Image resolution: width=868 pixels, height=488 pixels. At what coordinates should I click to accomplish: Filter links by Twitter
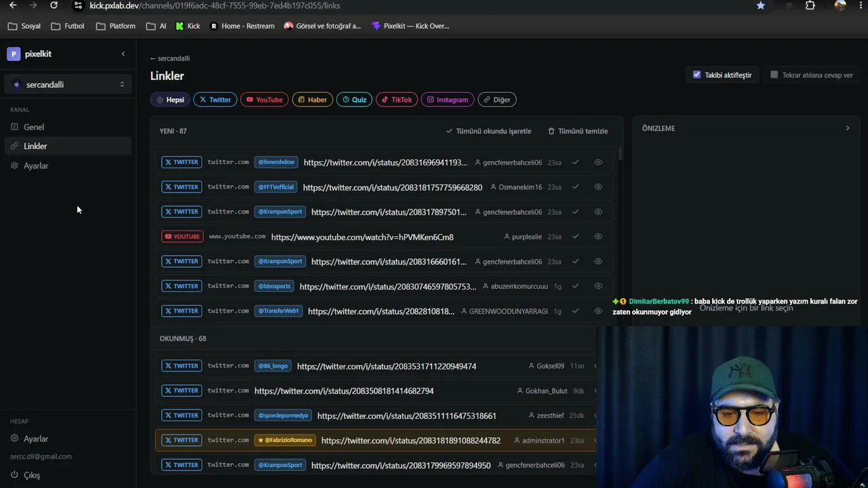(215, 100)
